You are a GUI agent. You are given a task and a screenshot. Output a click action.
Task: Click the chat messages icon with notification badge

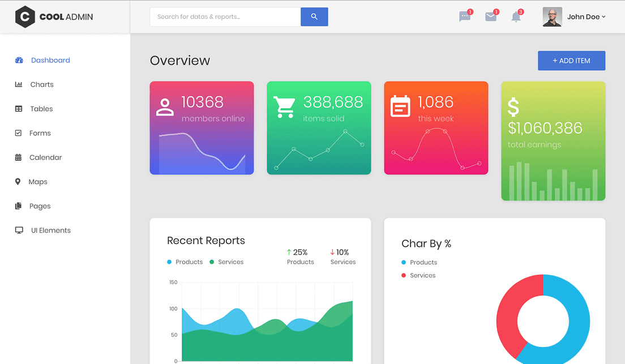point(465,16)
